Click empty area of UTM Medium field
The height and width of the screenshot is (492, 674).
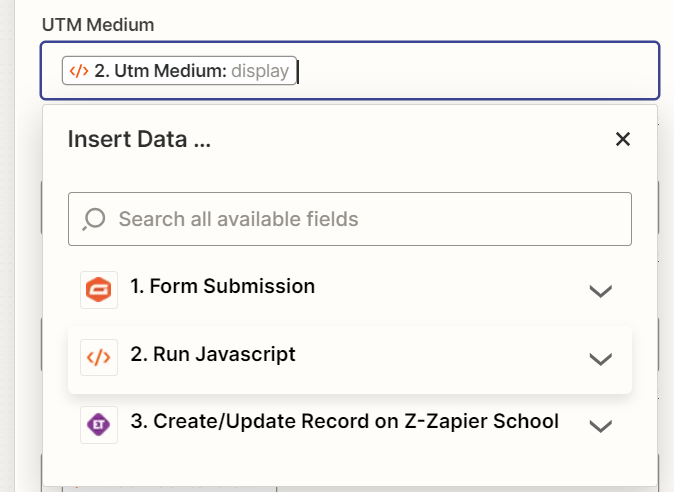coord(477,71)
